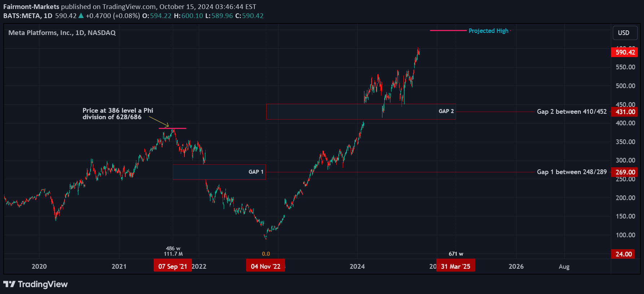The width and height of the screenshot is (644, 294).
Task: Click the Fairmont-Markets author name
Action: click(31, 7)
